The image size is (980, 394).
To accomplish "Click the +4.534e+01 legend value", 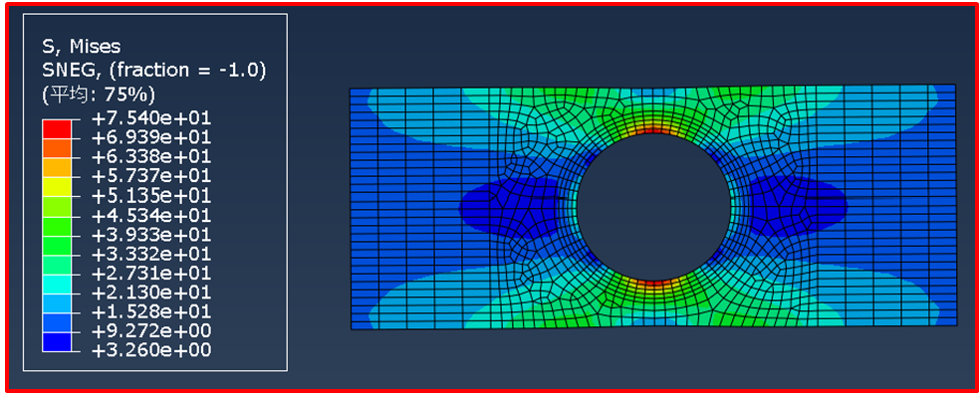I will (151, 216).
